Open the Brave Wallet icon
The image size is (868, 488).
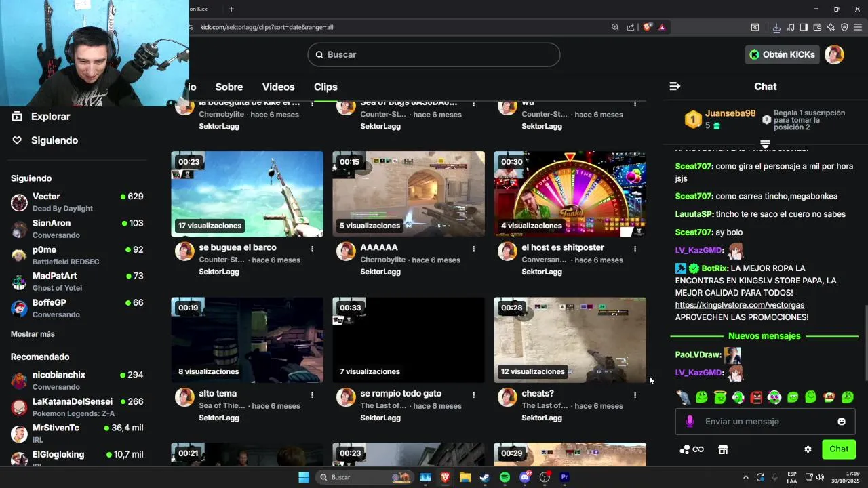pyautogui.click(x=817, y=27)
